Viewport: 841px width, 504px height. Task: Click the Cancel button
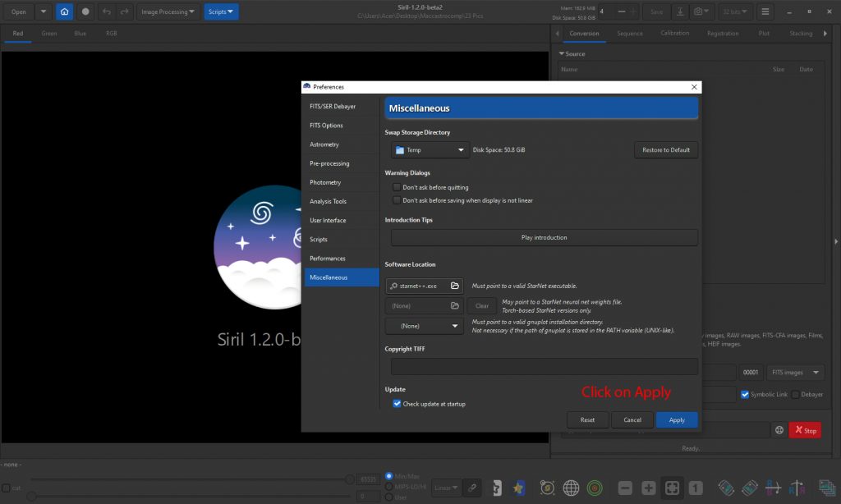click(x=632, y=419)
